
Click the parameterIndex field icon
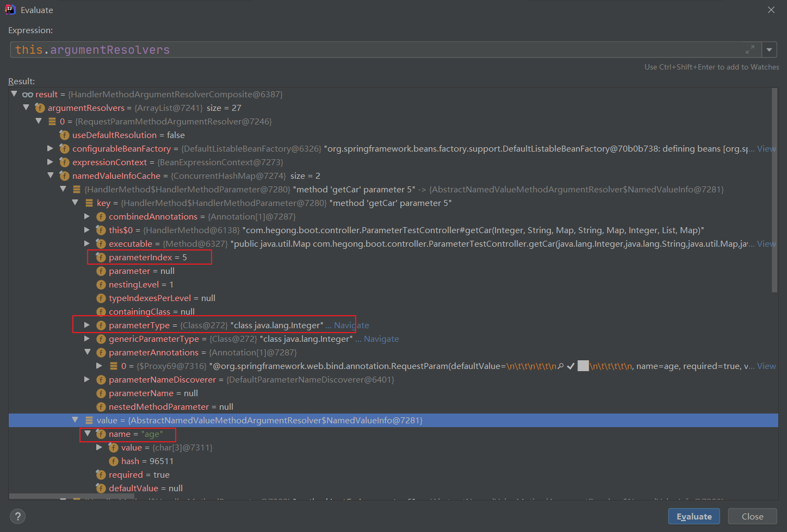pyautogui.click(x=101, y=257)
